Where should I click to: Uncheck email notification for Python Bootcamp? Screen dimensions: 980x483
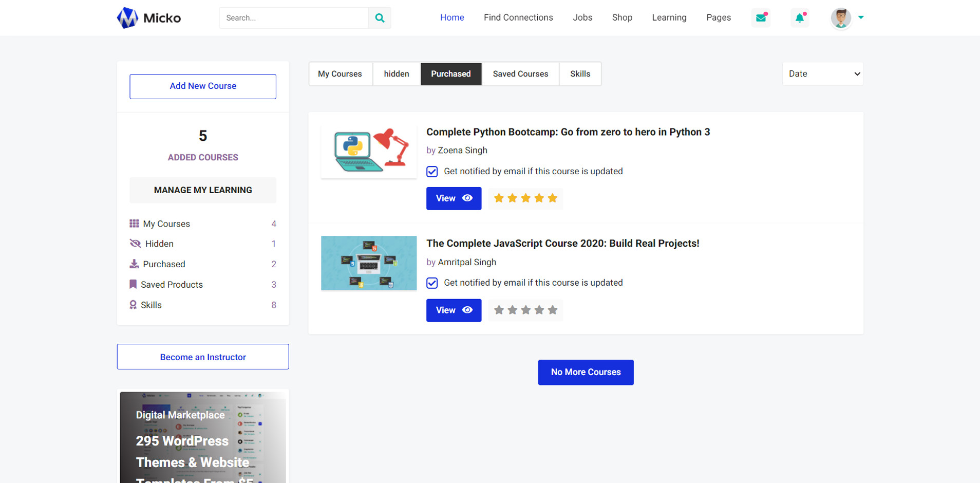[x=432, y=172]
